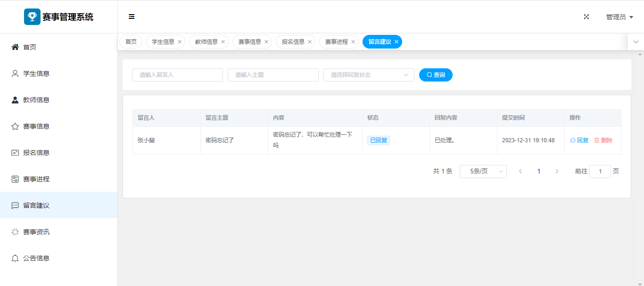The width and height of the screenshot is (644, 286).
Task: Open 首页 from the sidebar home icon
Action: (x=15, y=47)
